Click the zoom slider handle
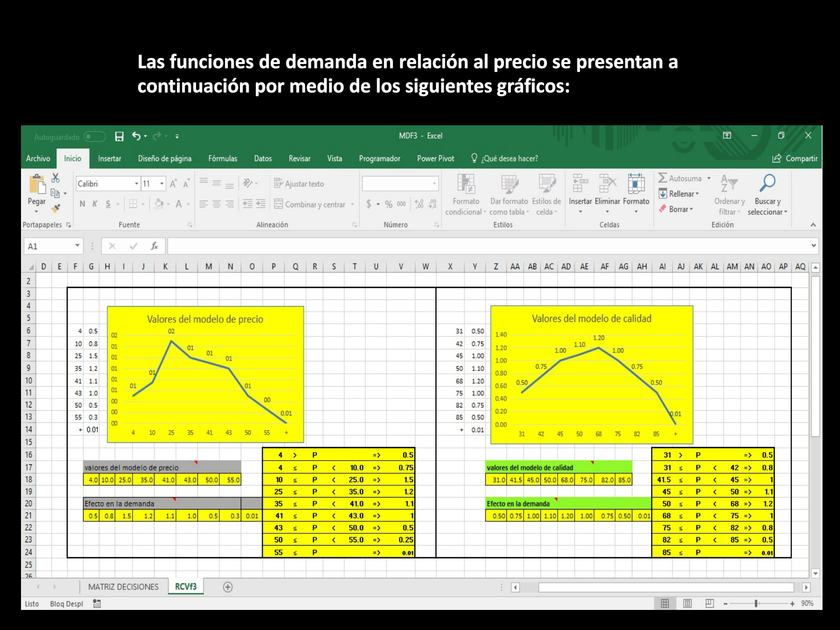 pos(756,603)
